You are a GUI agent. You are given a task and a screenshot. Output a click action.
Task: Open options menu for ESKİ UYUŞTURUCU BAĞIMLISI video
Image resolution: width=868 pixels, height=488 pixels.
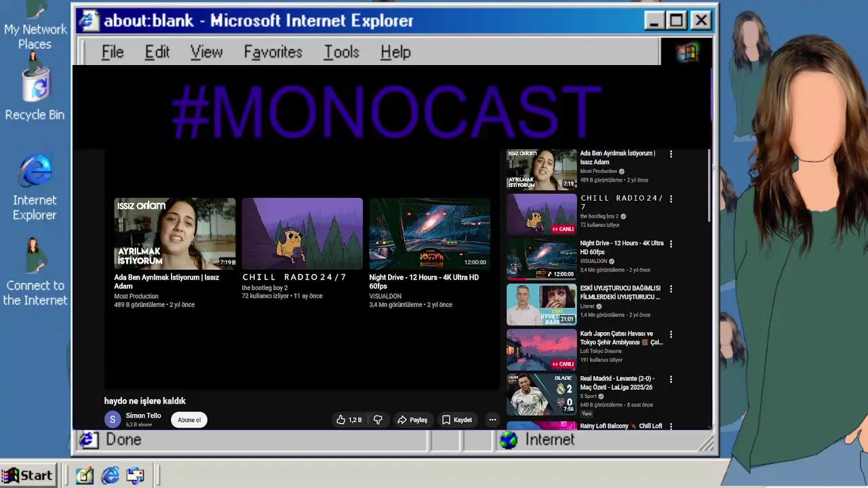tap(671, 289)
